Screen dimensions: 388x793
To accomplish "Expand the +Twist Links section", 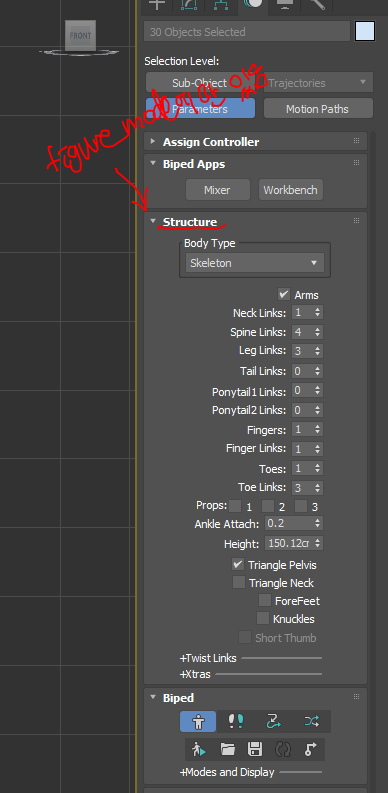I will 208,658.
